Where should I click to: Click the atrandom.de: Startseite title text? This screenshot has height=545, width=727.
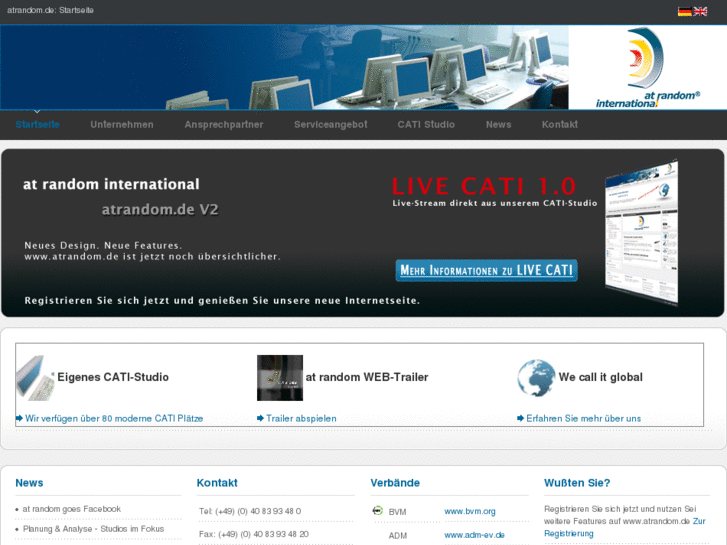[51, 10]
